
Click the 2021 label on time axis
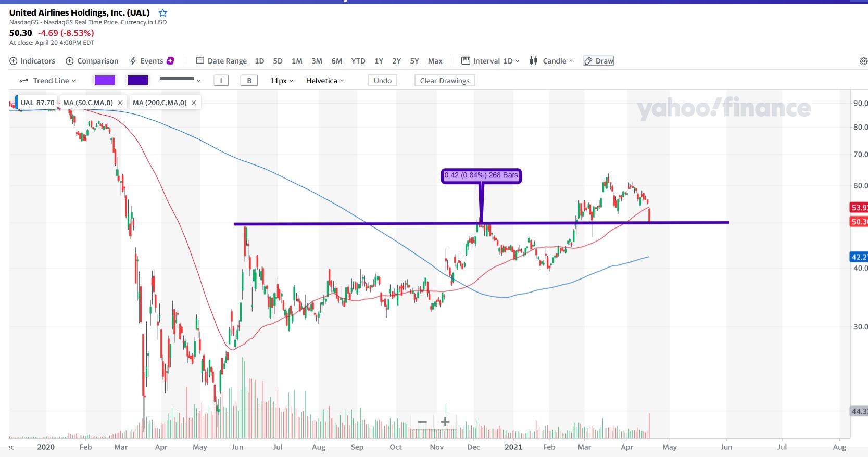(513, 447)
